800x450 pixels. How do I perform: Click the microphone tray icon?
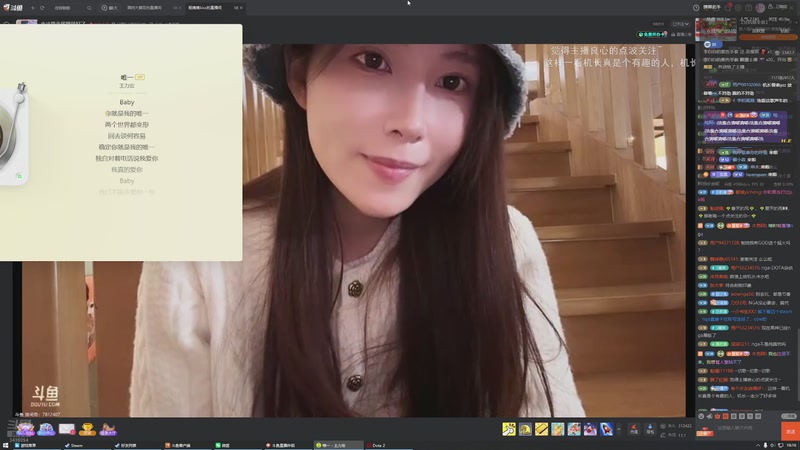coord(765,445)
